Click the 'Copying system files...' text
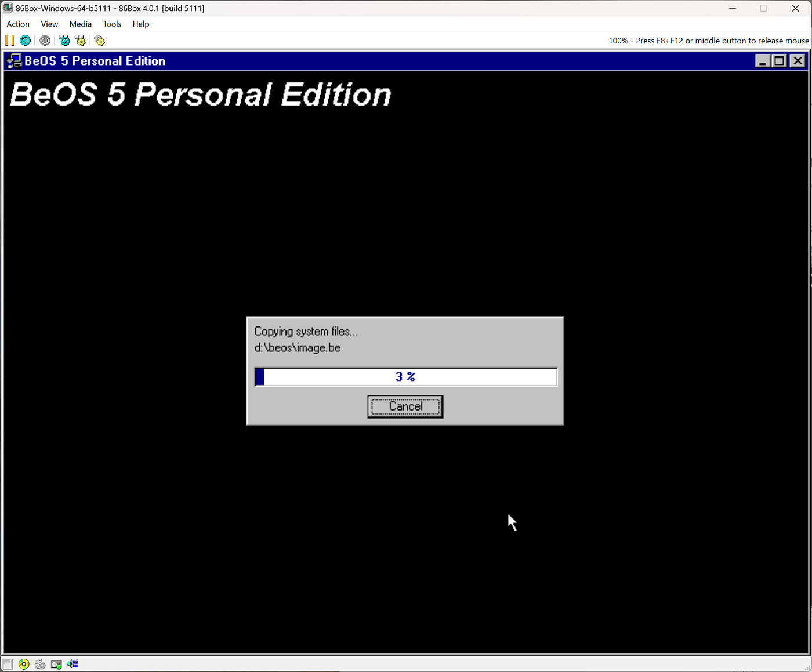 pyautogui.click(x=306, y=332)
